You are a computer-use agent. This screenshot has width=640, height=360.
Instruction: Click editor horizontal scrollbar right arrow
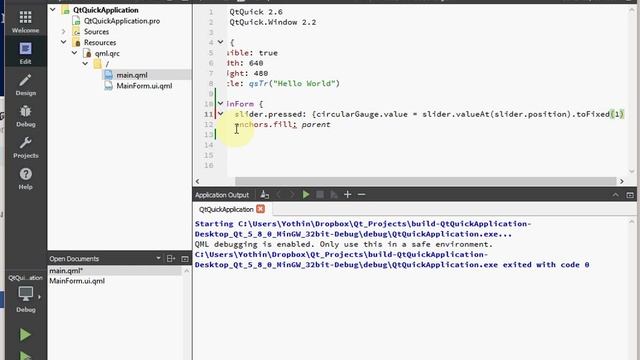(x=621, y=181)
